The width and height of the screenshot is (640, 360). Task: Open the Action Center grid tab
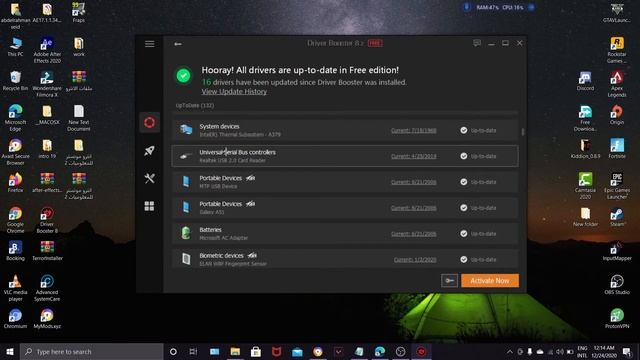(x=149, y=206)
